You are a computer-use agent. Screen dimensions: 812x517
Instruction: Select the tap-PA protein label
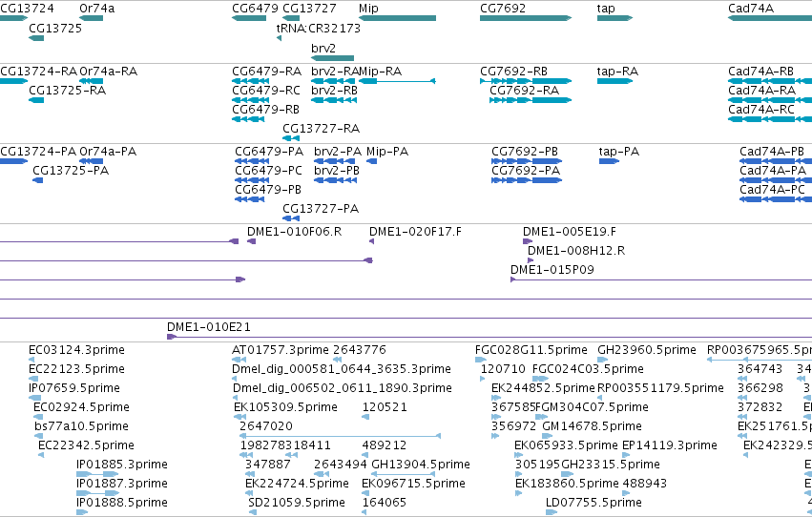(619, 151)
